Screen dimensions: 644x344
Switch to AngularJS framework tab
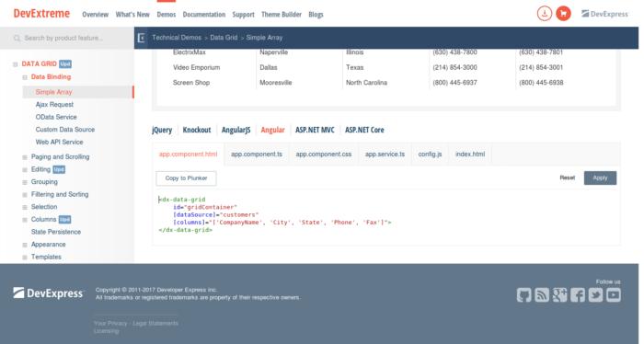pos(236,130)
